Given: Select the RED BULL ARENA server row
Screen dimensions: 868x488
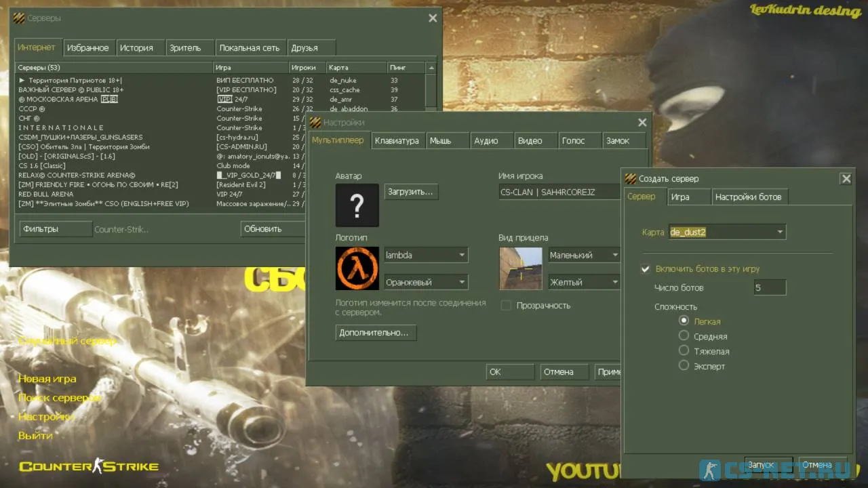Looking at the screenshot, I should coord(162,194).
